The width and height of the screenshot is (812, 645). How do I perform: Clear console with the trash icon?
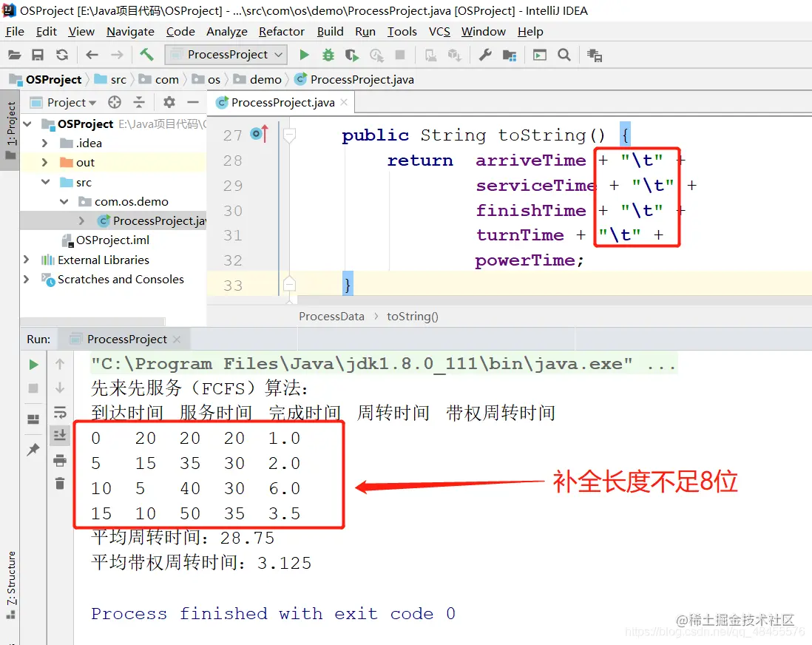60,483
